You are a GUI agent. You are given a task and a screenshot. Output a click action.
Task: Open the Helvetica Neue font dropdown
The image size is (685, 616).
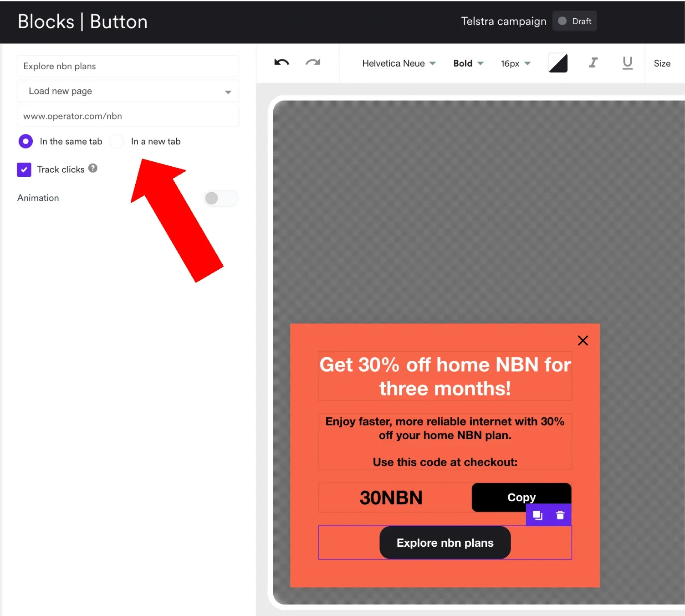399,63
